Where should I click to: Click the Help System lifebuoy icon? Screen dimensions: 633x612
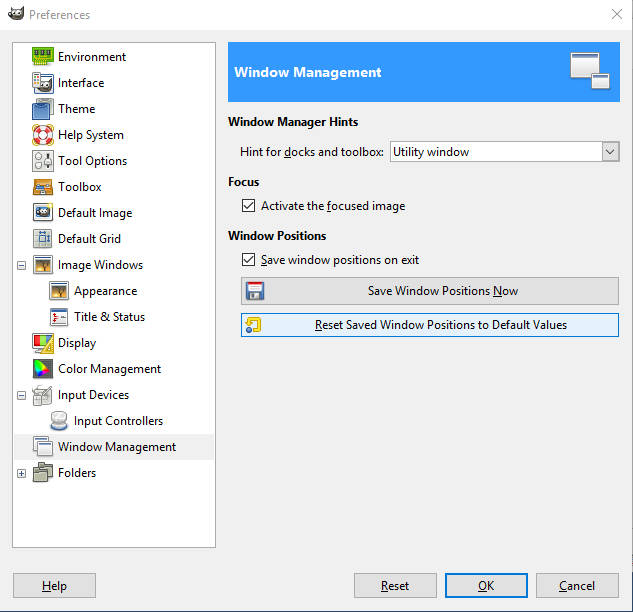tap(42, 135)
